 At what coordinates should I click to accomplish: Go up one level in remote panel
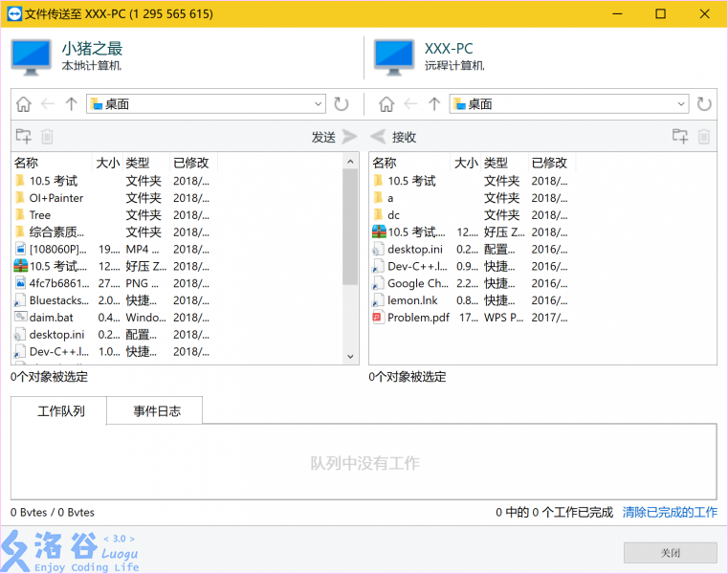tap(434, 104)
